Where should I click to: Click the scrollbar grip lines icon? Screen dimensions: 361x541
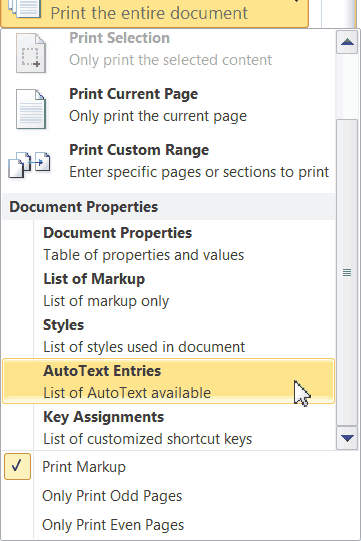[347, 273]
